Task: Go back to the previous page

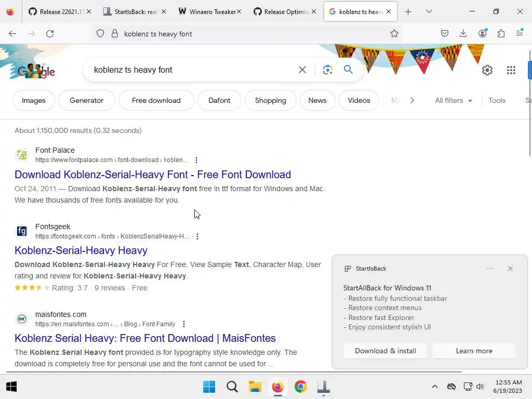Action: point(12,34)
